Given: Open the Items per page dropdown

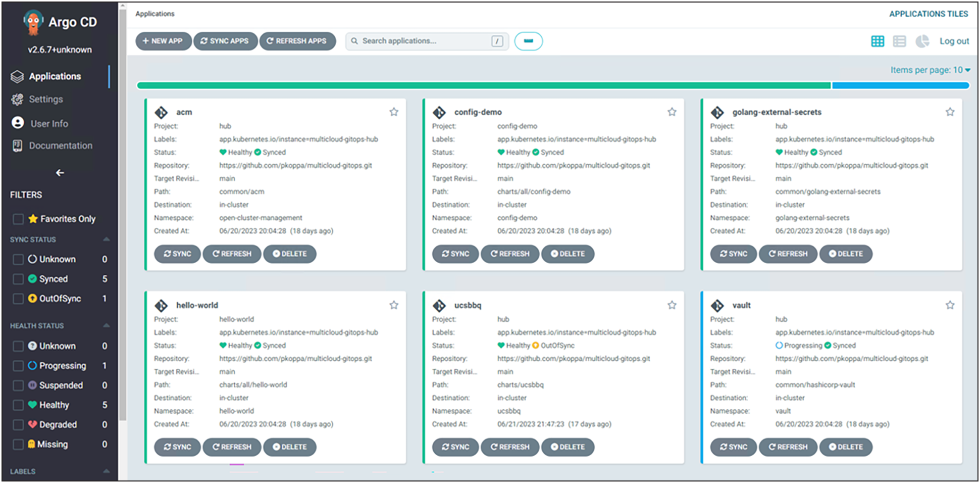Looking at the screenshot, I should pos(930,70).
